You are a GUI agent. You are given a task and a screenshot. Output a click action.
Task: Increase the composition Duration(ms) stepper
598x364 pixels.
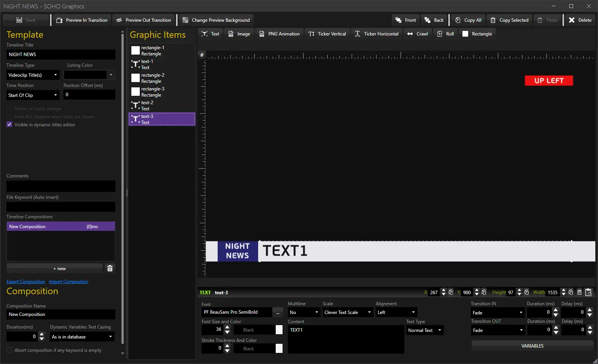tap(42, 335)
